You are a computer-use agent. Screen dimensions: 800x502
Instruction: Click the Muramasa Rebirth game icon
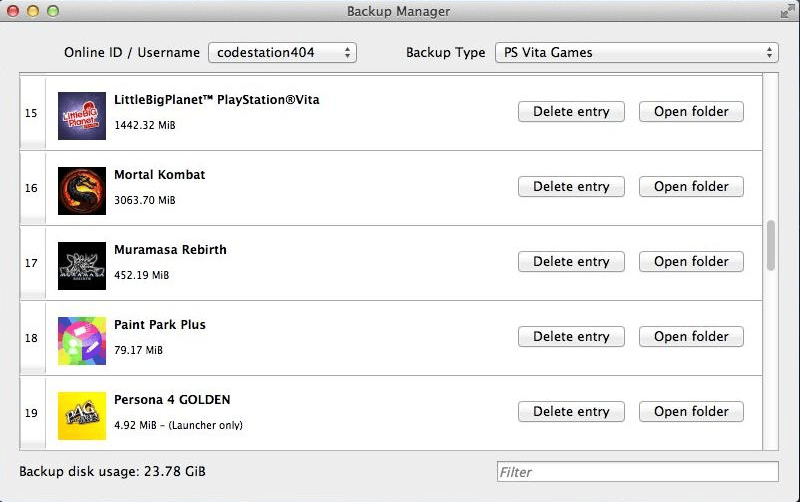tap(82, 266)
